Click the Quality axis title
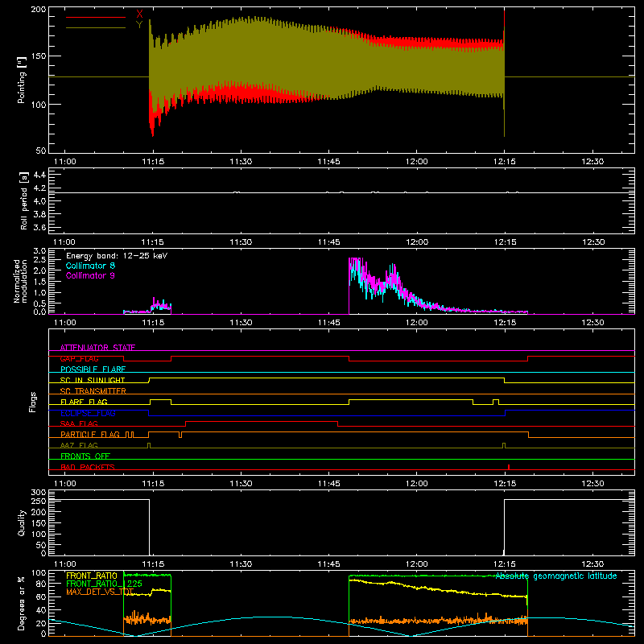 [x=22, y=522]
